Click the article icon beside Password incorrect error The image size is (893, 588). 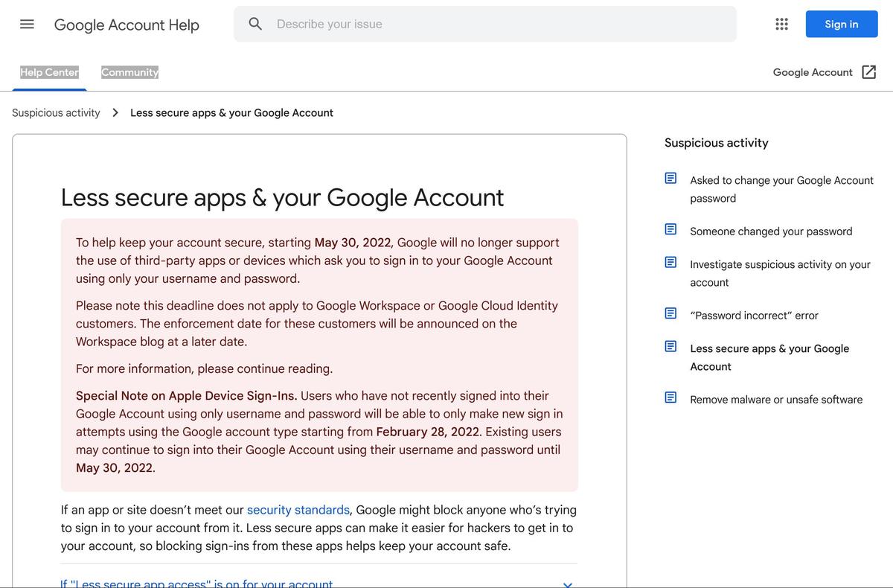(670, 313)
